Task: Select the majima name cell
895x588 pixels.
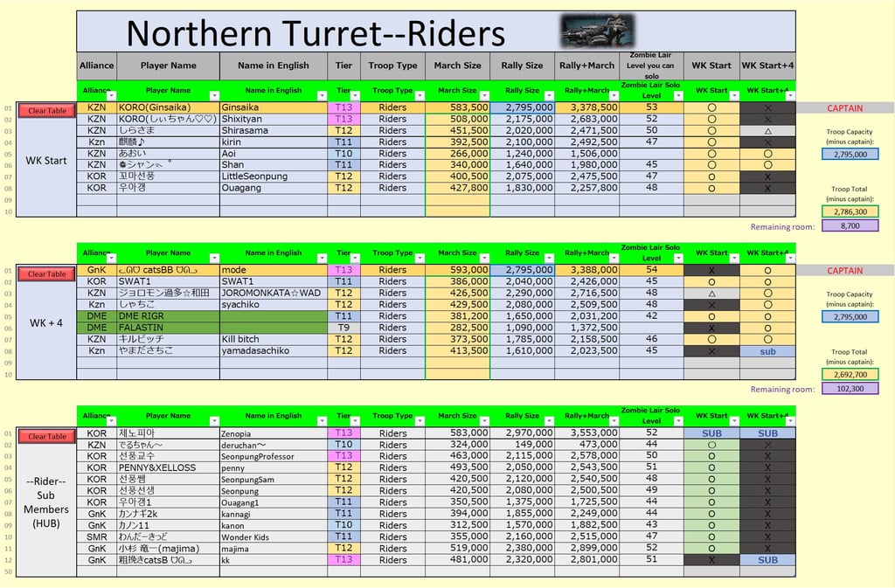Action: click(x=274, y=549)
